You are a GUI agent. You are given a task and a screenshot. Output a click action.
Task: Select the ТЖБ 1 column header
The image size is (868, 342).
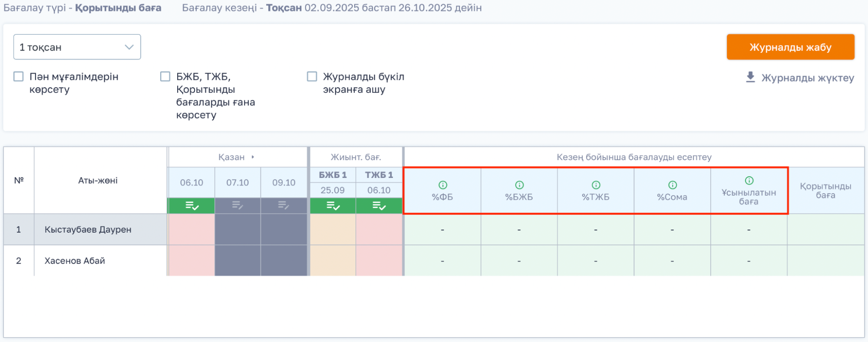point(379,175)
